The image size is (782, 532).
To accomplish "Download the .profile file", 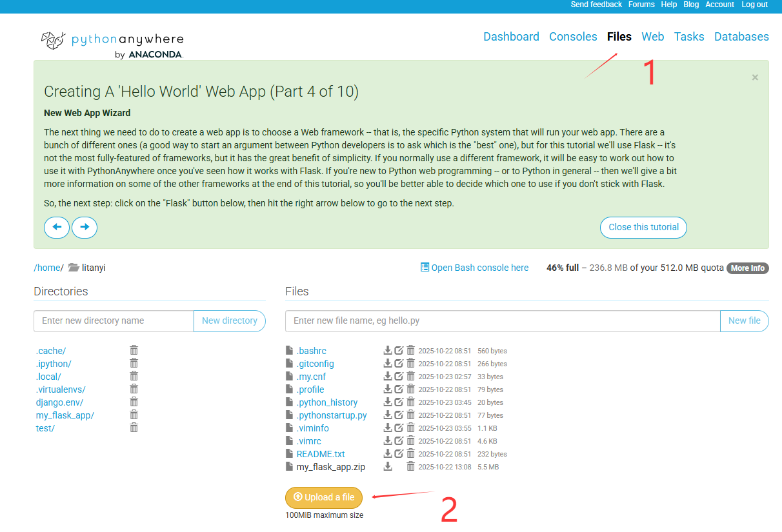I will pyautogui.click(x=388, y=389).
